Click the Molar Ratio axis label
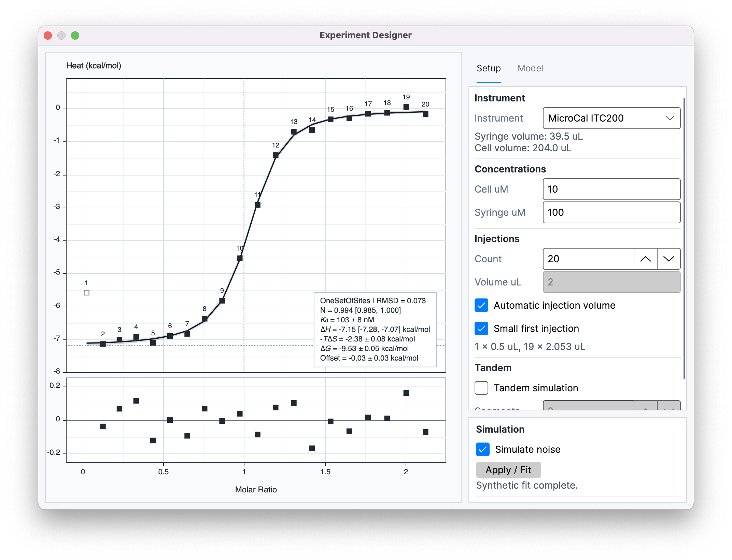The image size is (732, 560). coord(256,490)
